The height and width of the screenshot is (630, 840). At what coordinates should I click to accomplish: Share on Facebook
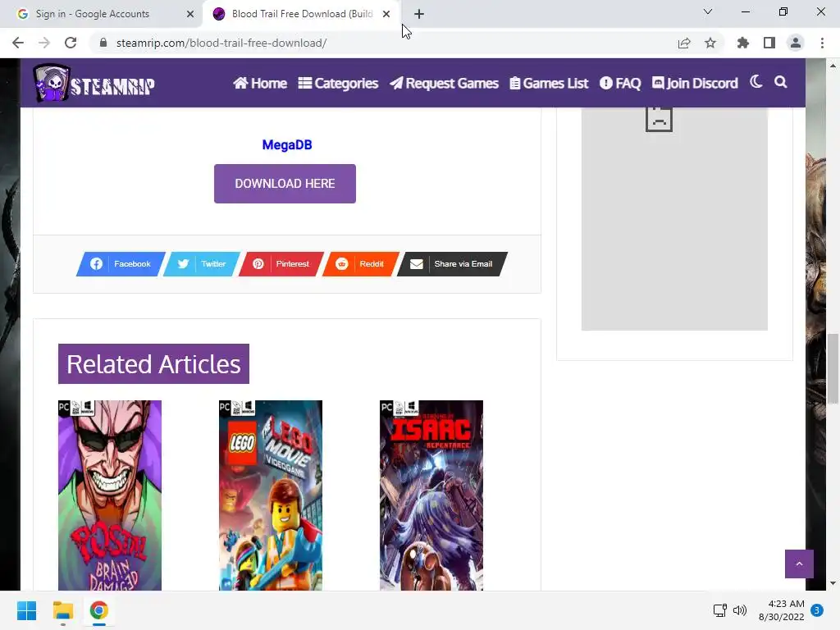[x=121, y=264]
